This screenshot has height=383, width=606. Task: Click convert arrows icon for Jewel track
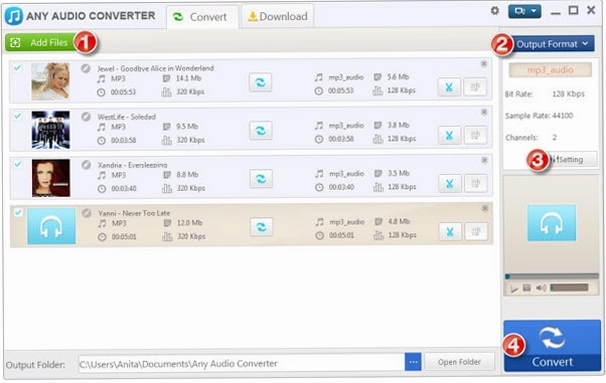point(260,82)
